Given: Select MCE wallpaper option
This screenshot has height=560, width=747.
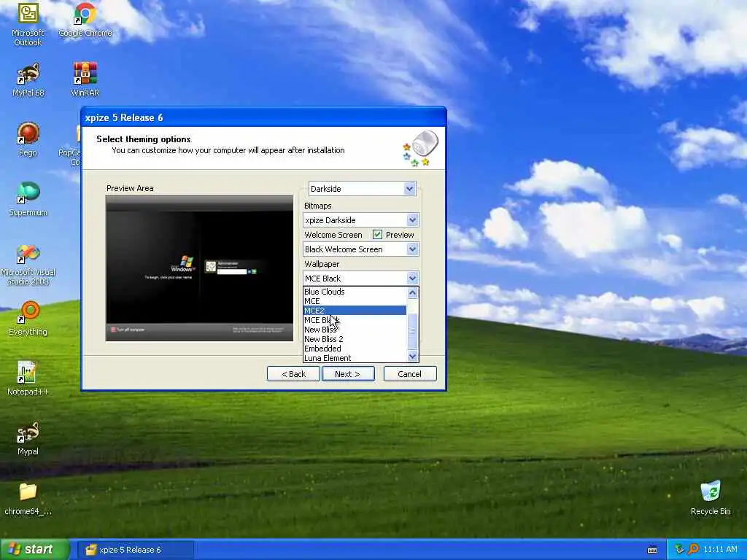Looking at the screenshot, I should 355,301.
